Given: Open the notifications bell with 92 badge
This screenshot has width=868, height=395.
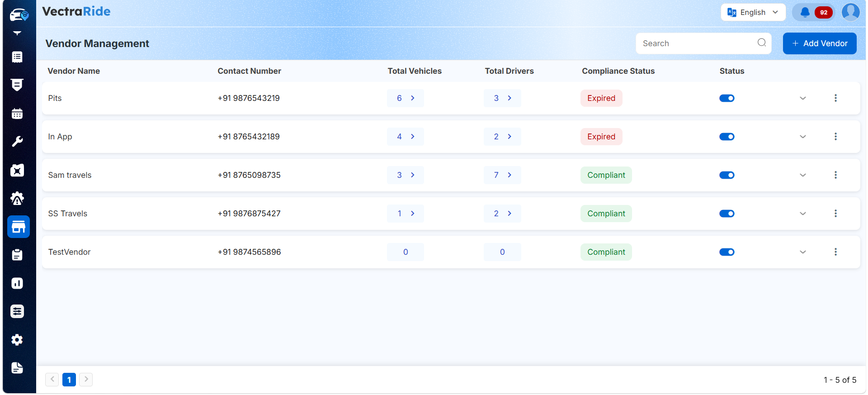Looking at the screenshot, I should point(814,12).
